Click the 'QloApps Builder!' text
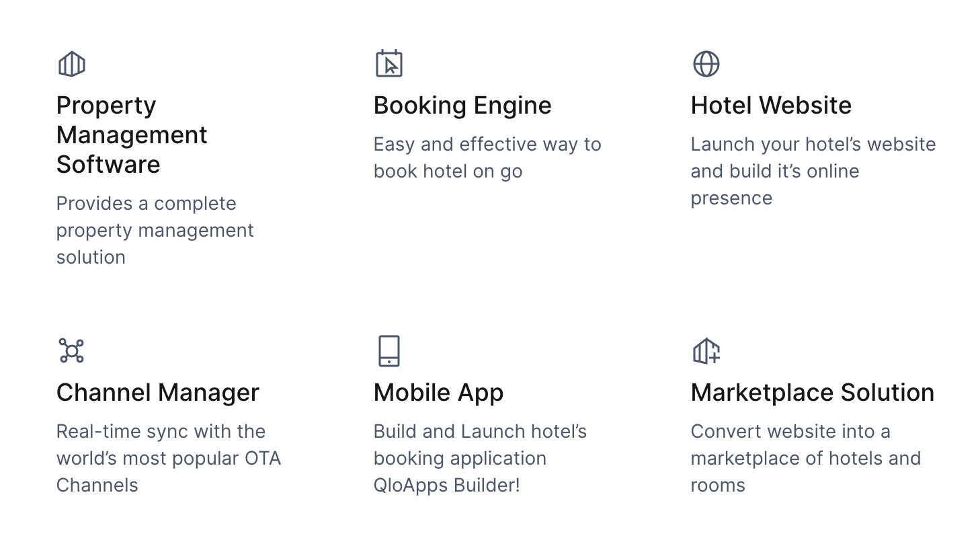 coord(447,485)
